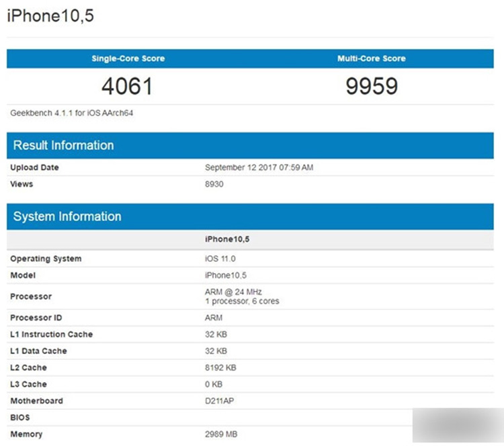Click the Memory row label

(26, 435)
